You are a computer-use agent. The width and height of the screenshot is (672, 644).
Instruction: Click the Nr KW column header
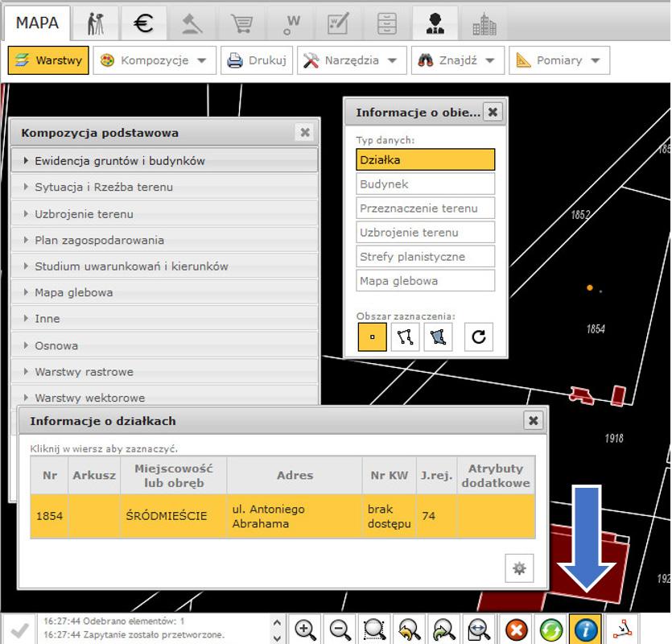pyautogui.click(x=390, y=476)
